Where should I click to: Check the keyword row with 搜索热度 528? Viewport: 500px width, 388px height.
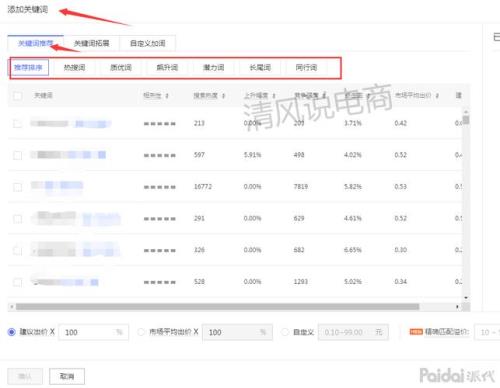click(18, 282)
